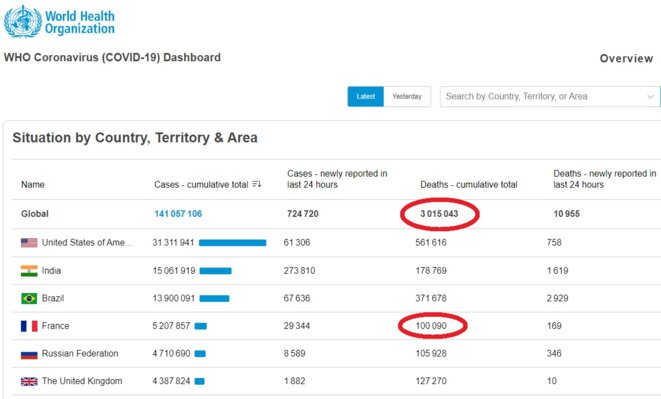Click global deaths value 3 015 043
The height and width of the screenshot is (399, 661).
pyautogui.click(x=439, y=214)
